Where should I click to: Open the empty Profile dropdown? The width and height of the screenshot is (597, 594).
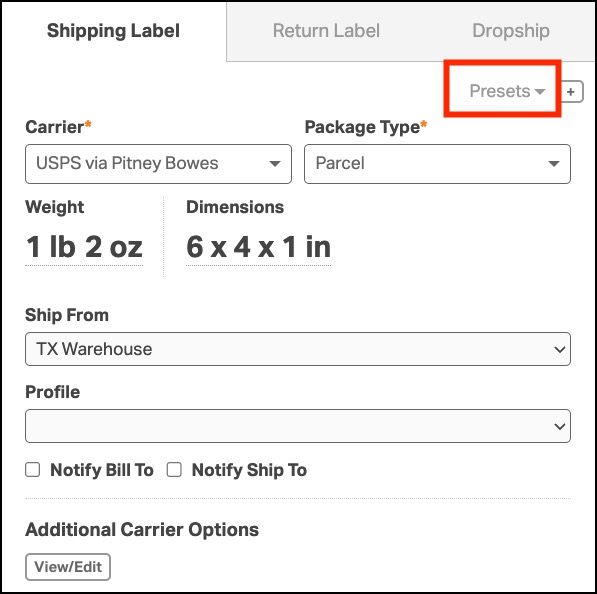click(298, 426)
